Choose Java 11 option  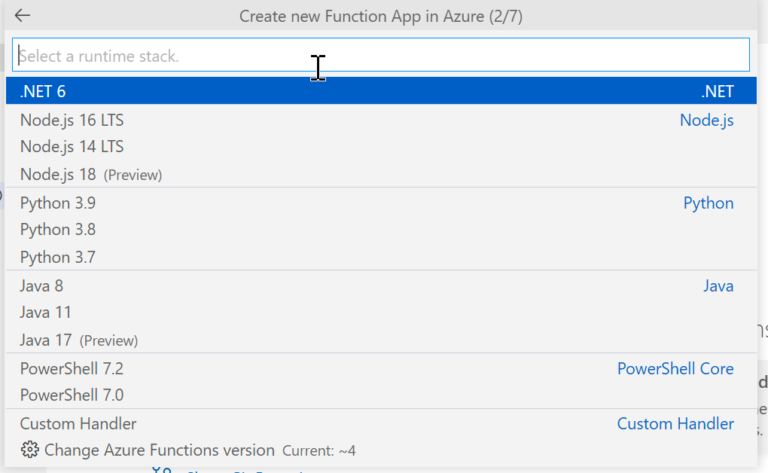46,313
